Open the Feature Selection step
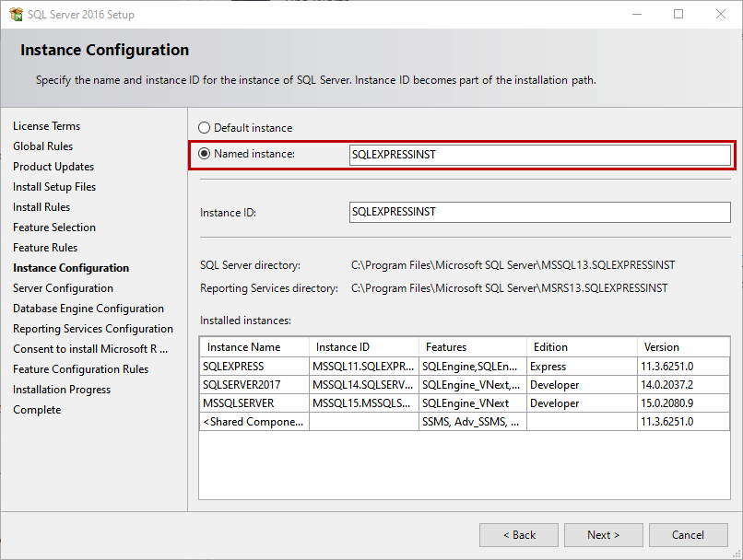This screenshot has width=743, height=560. 54,227
